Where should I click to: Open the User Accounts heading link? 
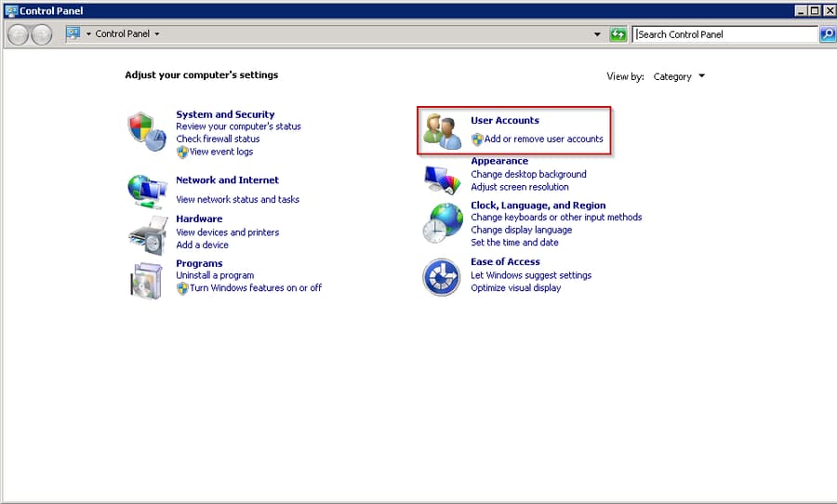[x=505, y=120]
